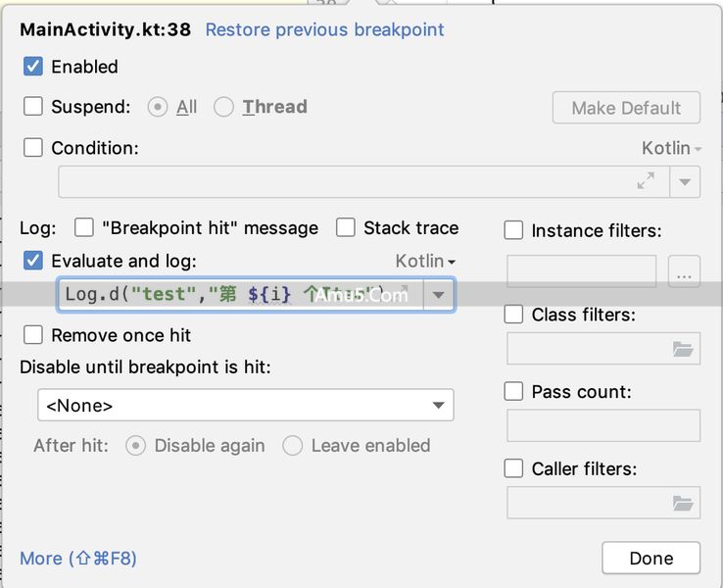Expand the Condition editor with expand icon
This screenshot has height=588, width=723.
[x=646, y=180]
